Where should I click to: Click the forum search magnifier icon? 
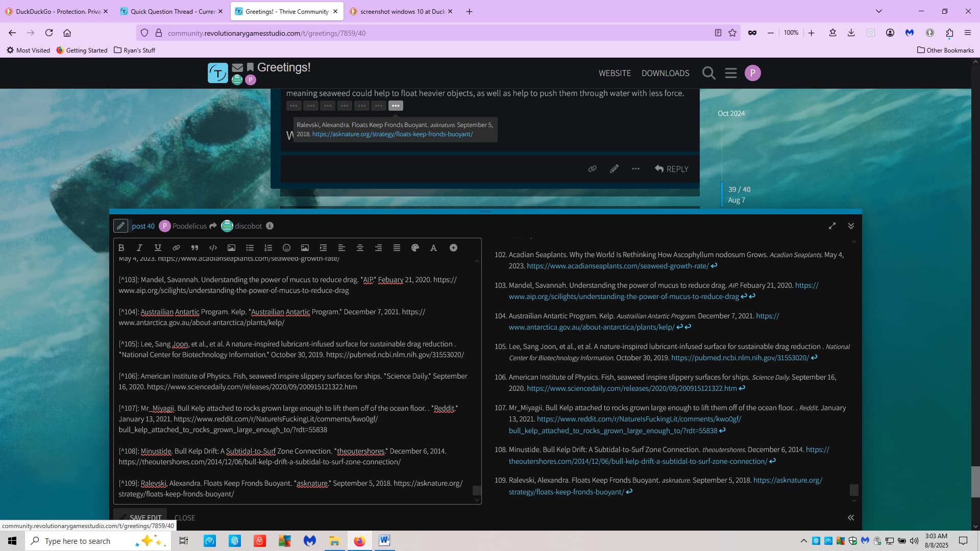point(708,73)
